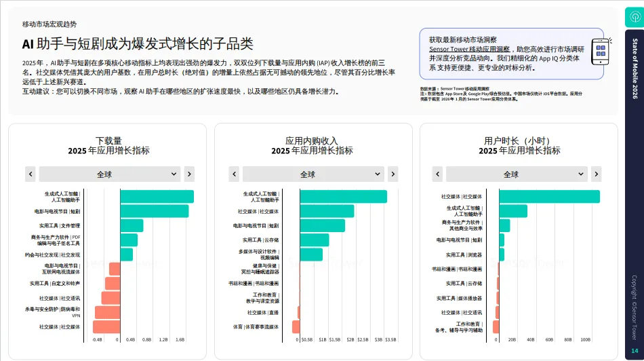Click the 数据来源 footnote text
This screenshot has height=361, width=644.
[x=455, y=89]
